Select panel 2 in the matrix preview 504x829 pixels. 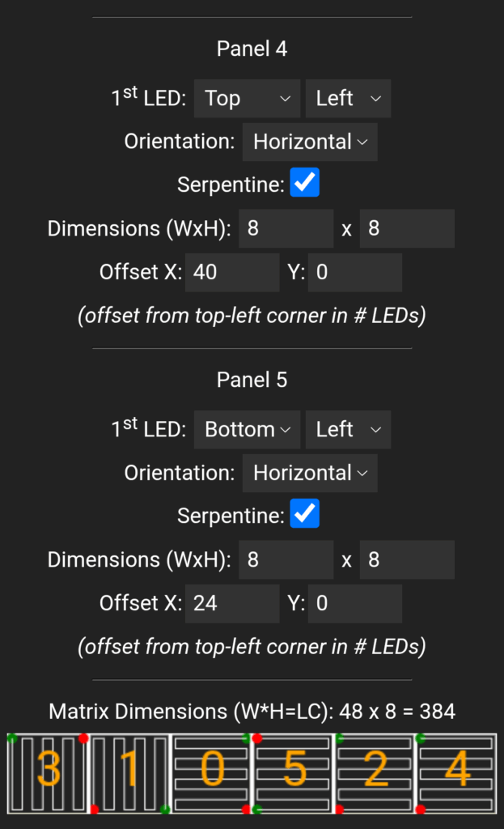[375, 773]
